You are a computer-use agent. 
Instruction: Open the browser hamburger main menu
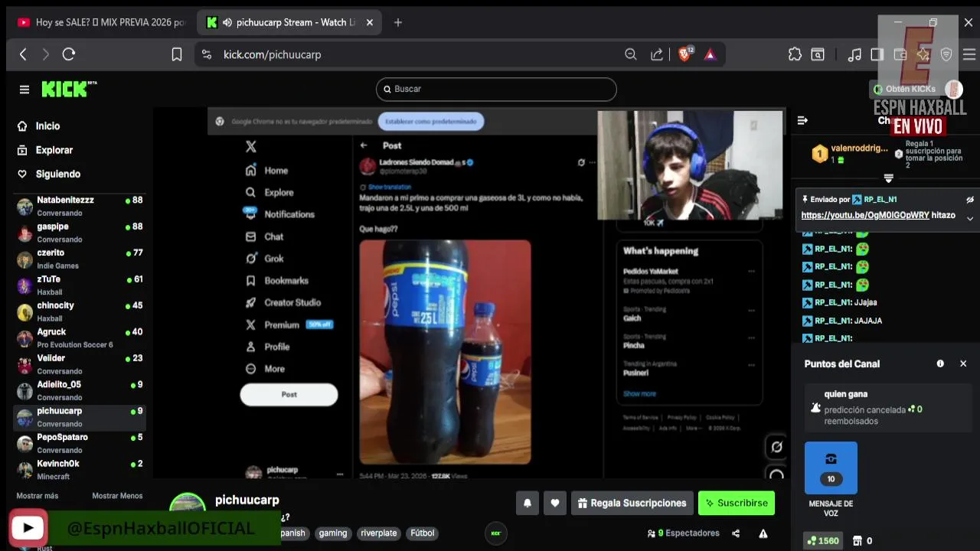click(969, 54)
